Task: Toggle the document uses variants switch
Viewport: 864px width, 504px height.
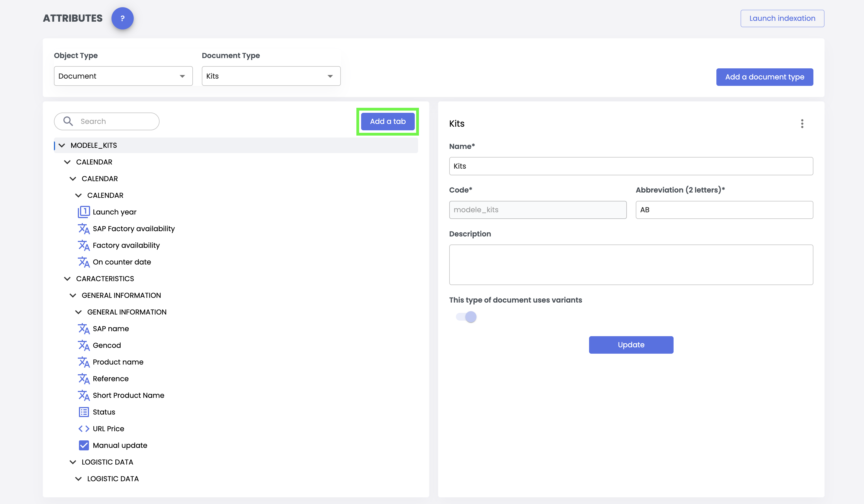Action: (466, 317)
